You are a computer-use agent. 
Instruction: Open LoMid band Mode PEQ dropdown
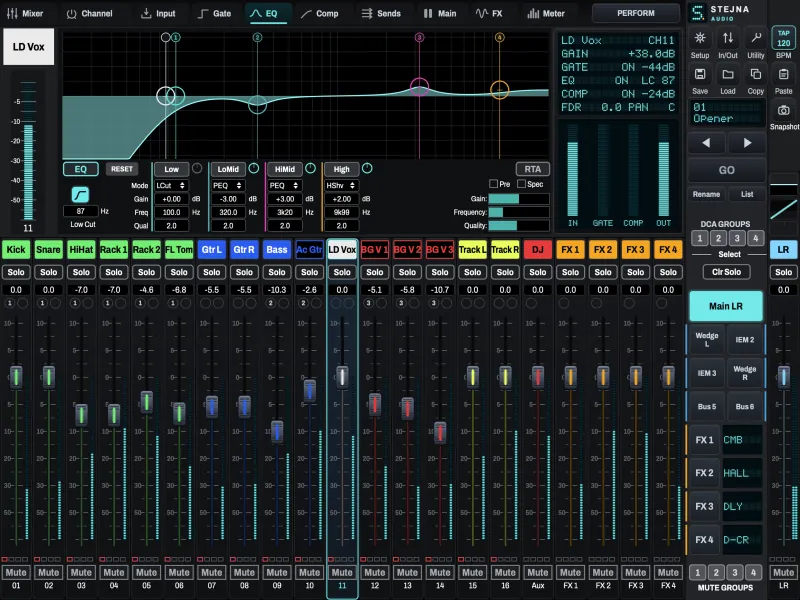tap(228, 186)
